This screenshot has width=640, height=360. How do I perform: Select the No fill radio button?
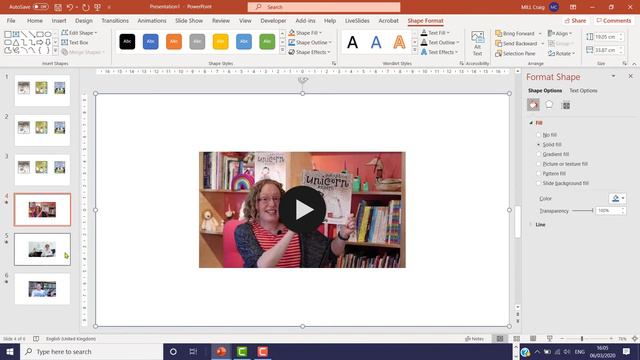point(538,135)
